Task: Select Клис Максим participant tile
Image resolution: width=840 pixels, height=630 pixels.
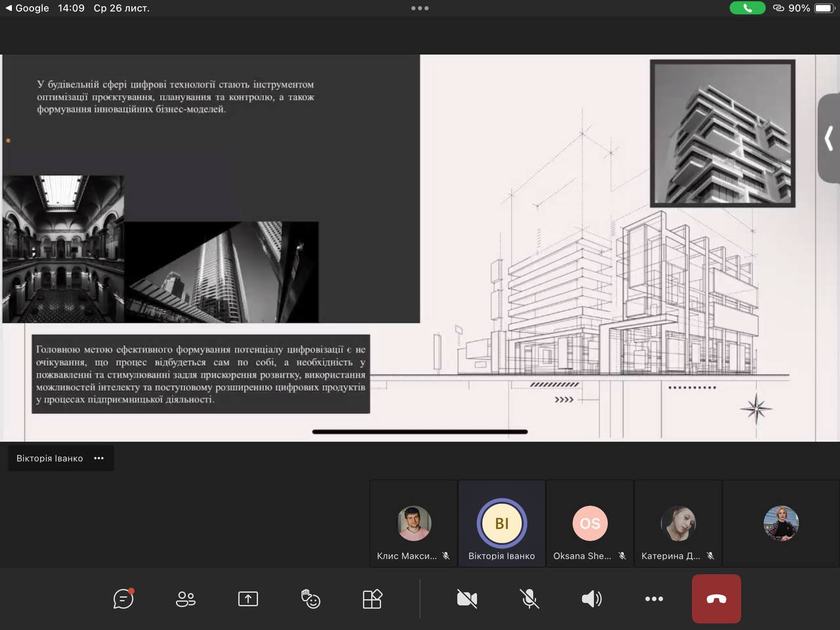Action: tap(413, 524)
